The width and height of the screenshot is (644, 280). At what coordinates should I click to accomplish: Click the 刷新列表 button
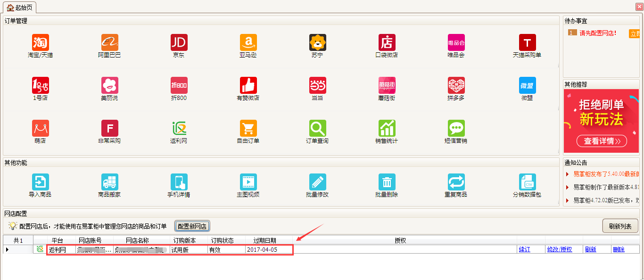(620, 226)
